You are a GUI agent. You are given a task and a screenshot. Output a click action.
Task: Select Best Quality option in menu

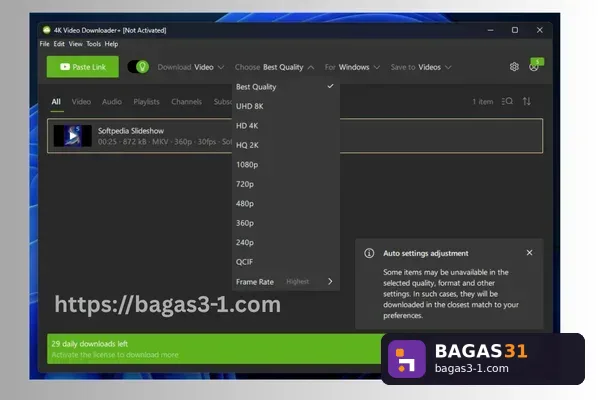coord(285,87)
